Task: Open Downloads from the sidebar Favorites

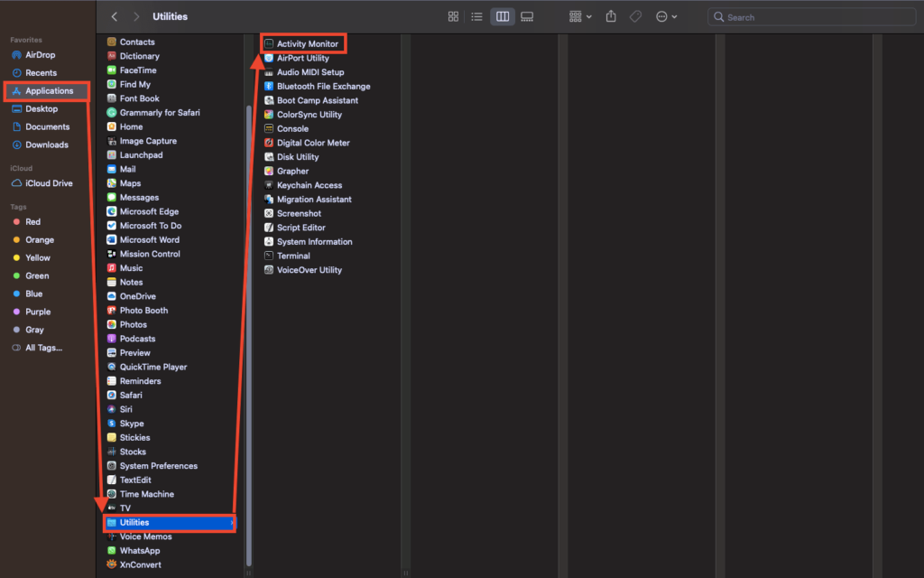Action: pyautogui.click(x=46, y=144)
